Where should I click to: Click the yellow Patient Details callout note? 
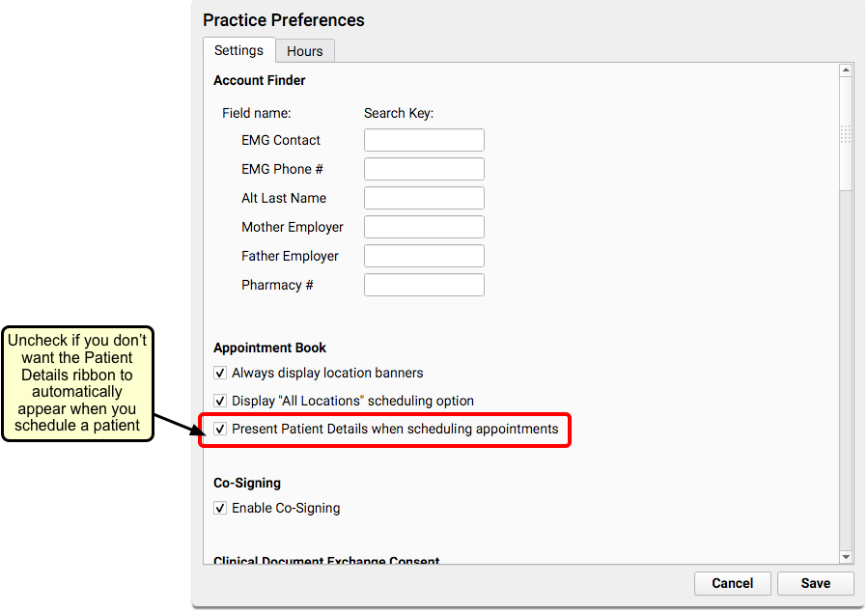point(77,383)
